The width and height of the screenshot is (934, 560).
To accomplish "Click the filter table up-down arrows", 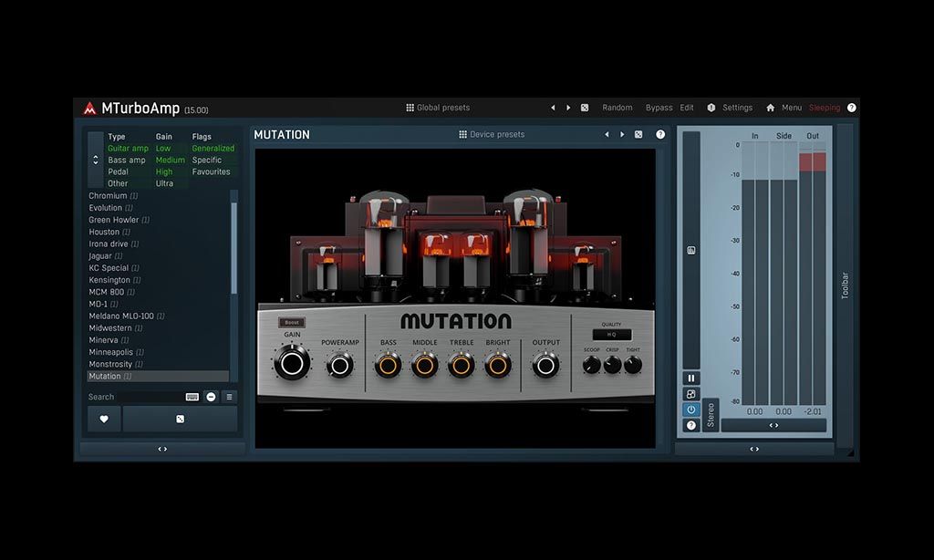I will (95, 161).
